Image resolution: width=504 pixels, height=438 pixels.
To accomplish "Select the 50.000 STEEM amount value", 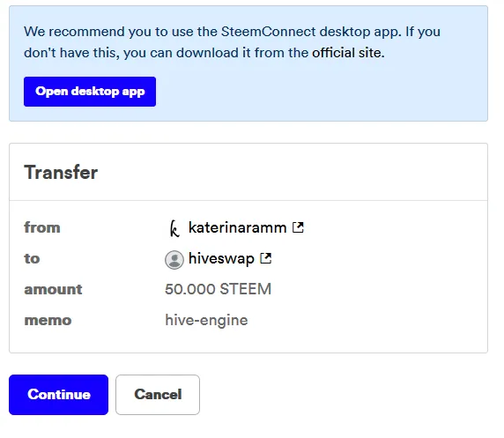I will pos(218,289).
